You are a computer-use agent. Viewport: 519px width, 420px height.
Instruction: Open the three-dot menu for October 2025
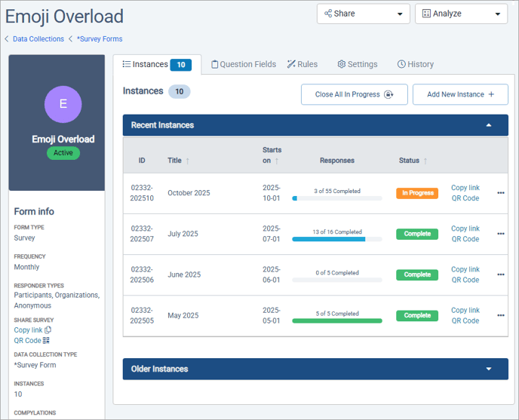[x=500, y=193]
